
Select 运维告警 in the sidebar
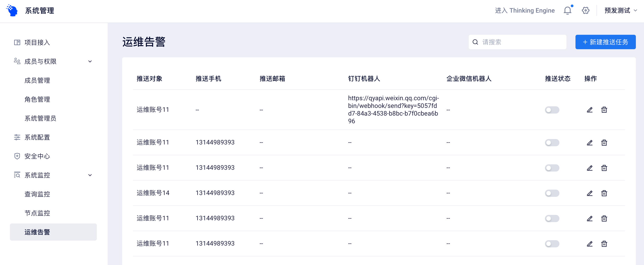click(x=53, y=232)
